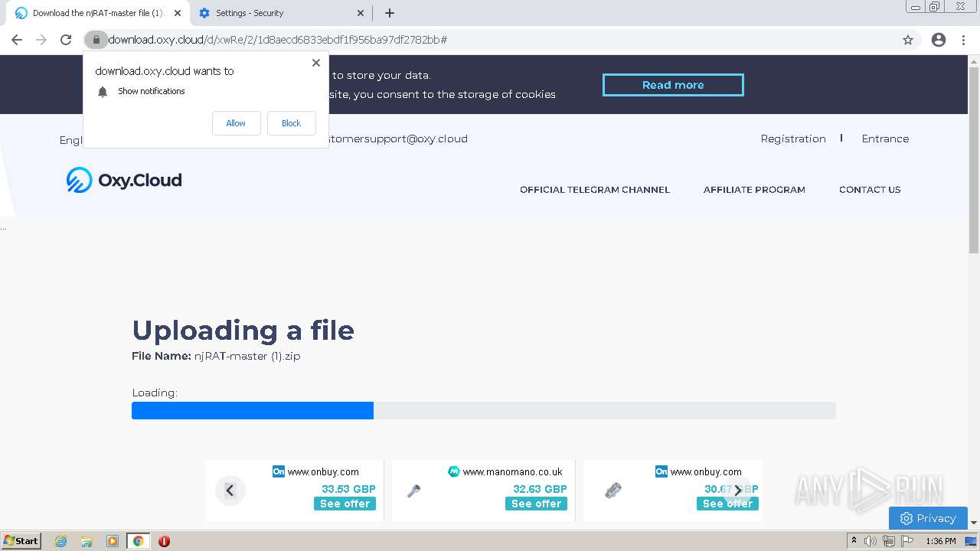
Task: Click red security icon in taskbar
Action: tap(164, 541)
